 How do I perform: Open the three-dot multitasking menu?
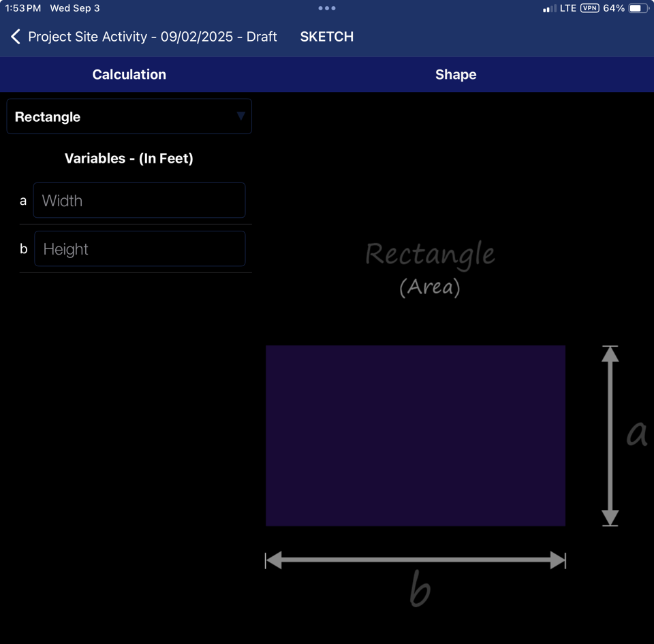(x=327, y=8)
